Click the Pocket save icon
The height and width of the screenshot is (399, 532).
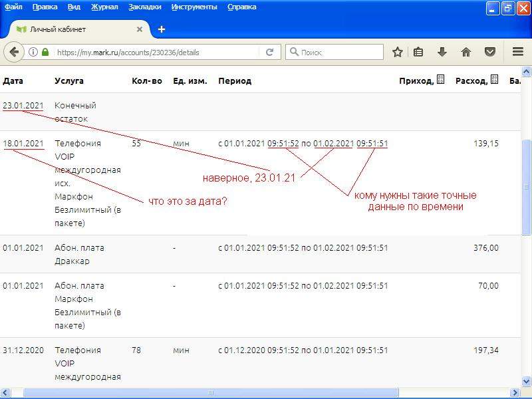(490, 52)
